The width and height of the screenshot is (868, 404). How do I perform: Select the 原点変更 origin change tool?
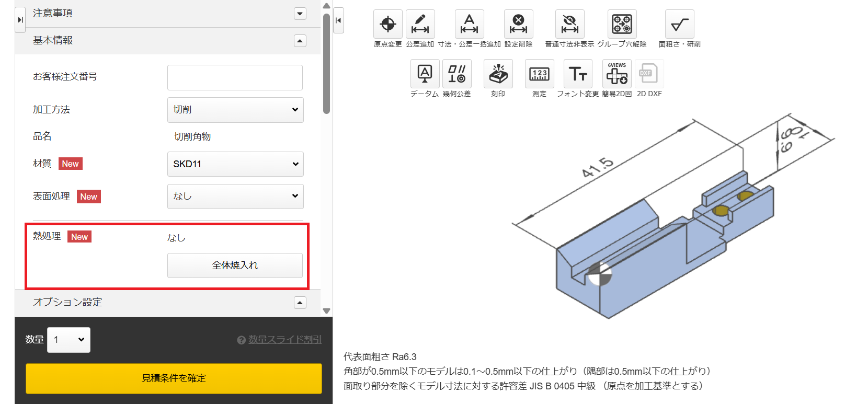click(388, 24)
